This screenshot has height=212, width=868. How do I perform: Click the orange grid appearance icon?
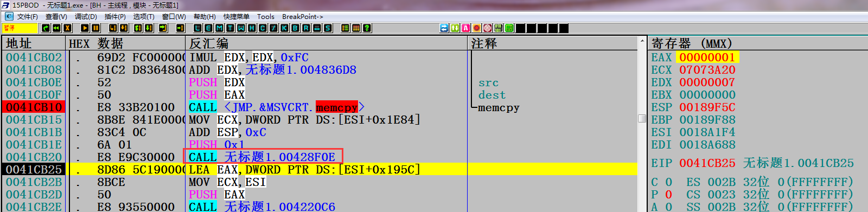[356, 28]
